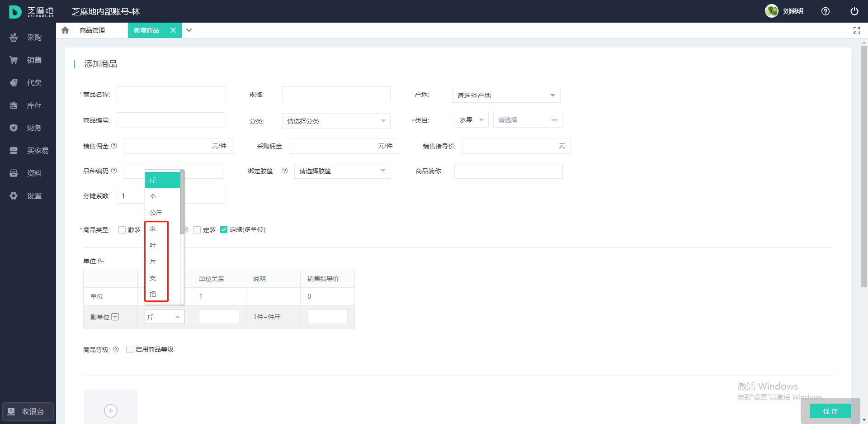Open the 采购 purchasing menu in sidebar

coord(28,38)
